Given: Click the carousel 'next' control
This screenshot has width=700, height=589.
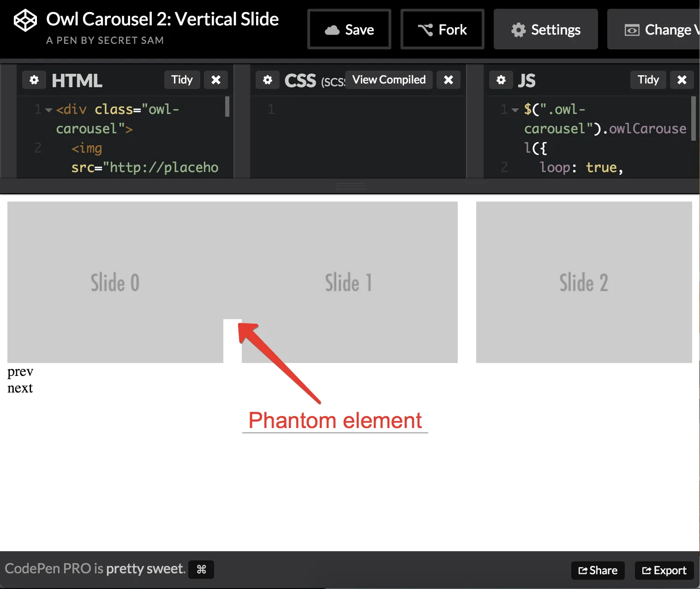Looking at the screenshot, I should (20, 388).
